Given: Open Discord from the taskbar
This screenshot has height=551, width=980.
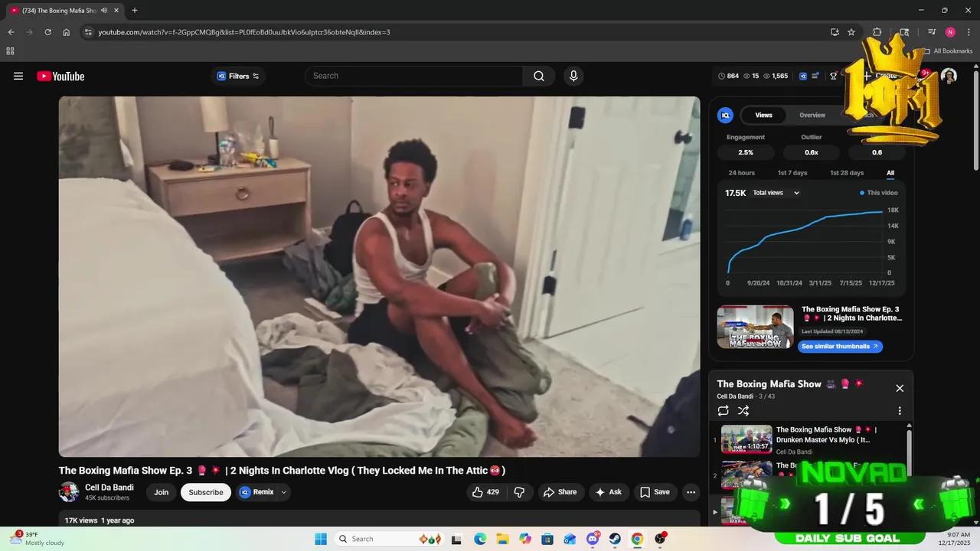Looking at the screenshot, I should [593, 539].
